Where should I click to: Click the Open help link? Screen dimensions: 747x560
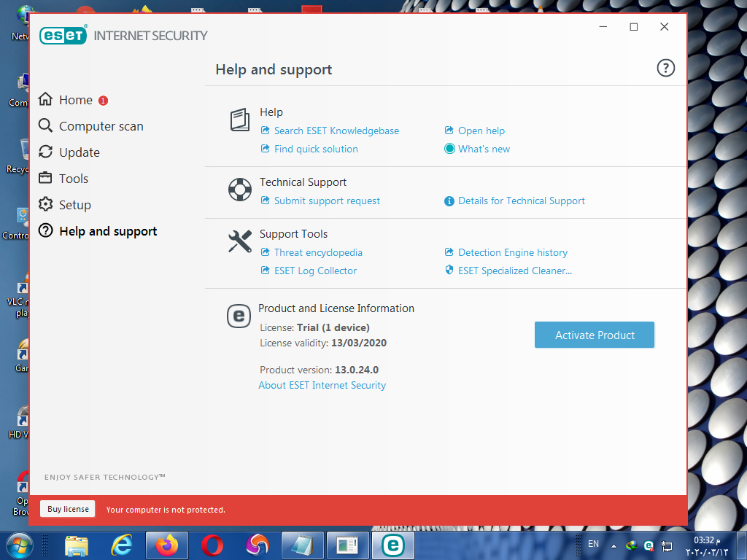click(481, 131)
